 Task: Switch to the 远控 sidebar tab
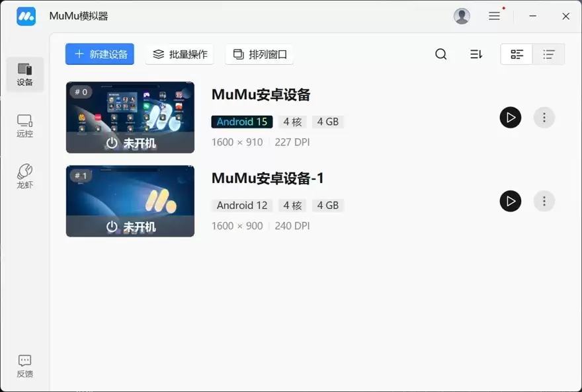[25, 126]
